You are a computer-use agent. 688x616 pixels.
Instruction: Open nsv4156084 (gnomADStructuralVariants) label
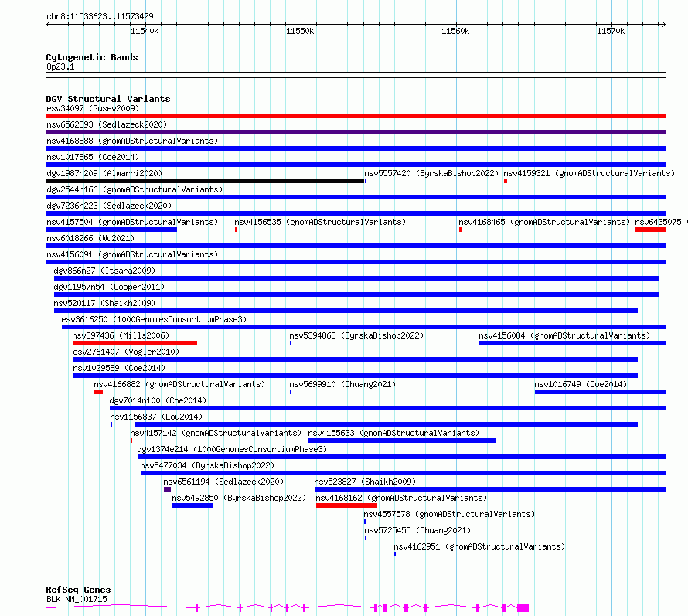pyautogui.click(x=564, y=335)
